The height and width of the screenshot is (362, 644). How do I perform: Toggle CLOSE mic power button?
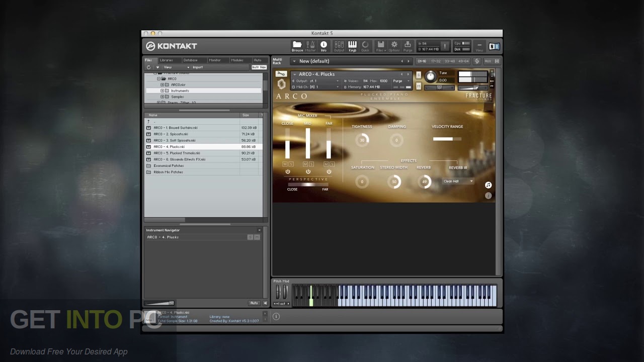(x=288, y=171)
